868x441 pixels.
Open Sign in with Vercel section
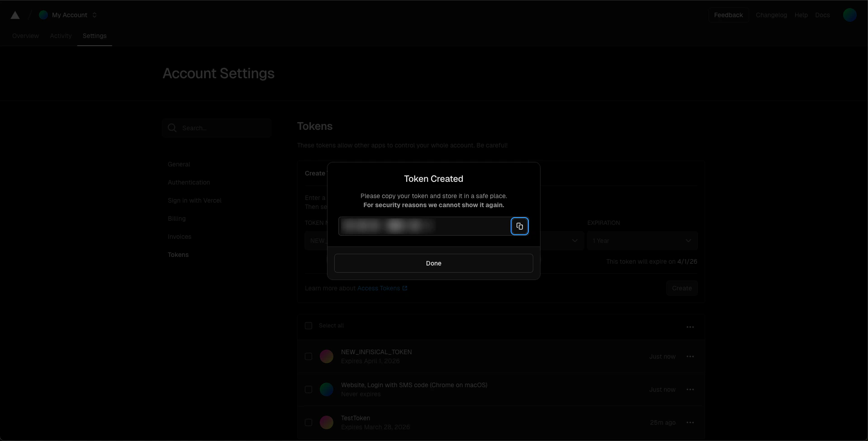point(194,200)
